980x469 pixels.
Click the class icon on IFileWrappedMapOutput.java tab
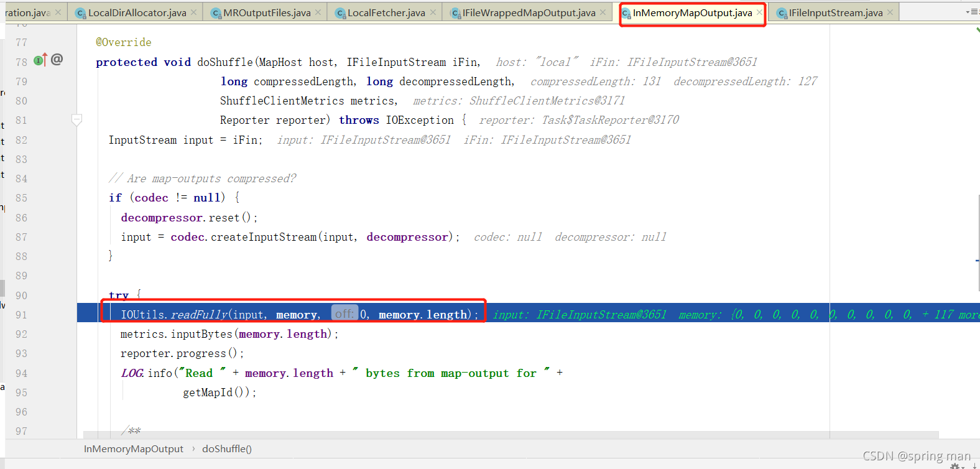(x=455, y=13)
